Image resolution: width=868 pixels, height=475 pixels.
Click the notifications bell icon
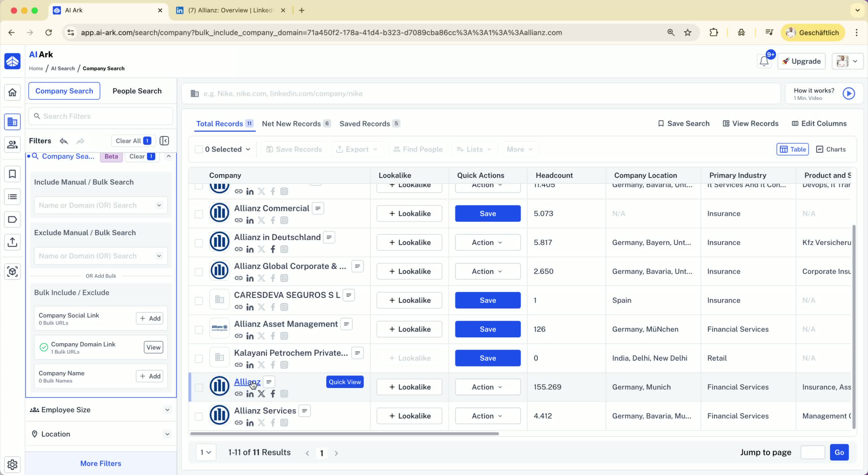pyautogui.click(x=764, y=61)
